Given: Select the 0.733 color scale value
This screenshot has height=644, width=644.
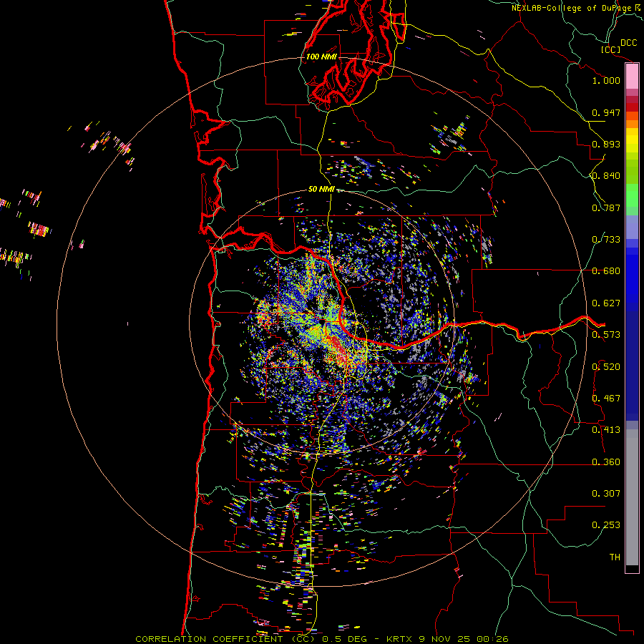Looking at the screenshot, I should point(606,240).
